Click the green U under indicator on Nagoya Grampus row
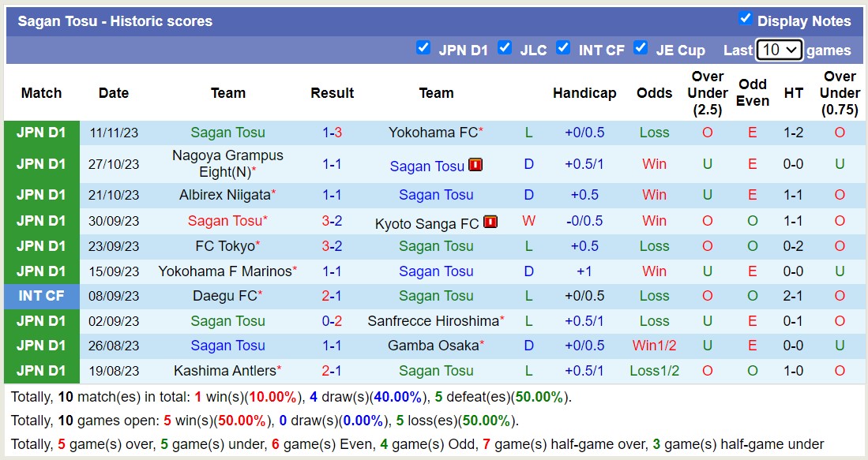The image size is (868, 460). [x=707, y=166]
